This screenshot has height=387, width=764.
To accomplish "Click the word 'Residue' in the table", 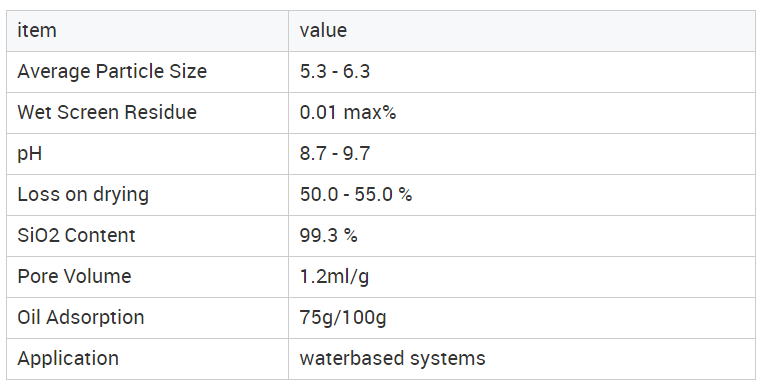I will (x=160, y=112).
